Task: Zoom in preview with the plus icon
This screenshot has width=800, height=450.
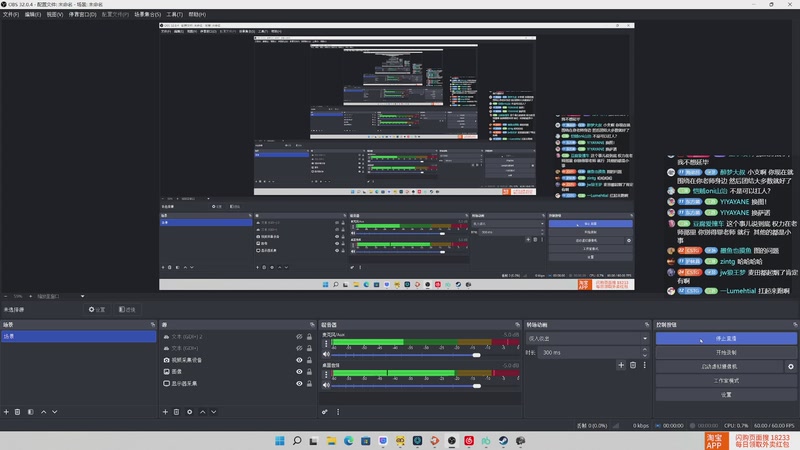Action: click(x=31, y=296)
